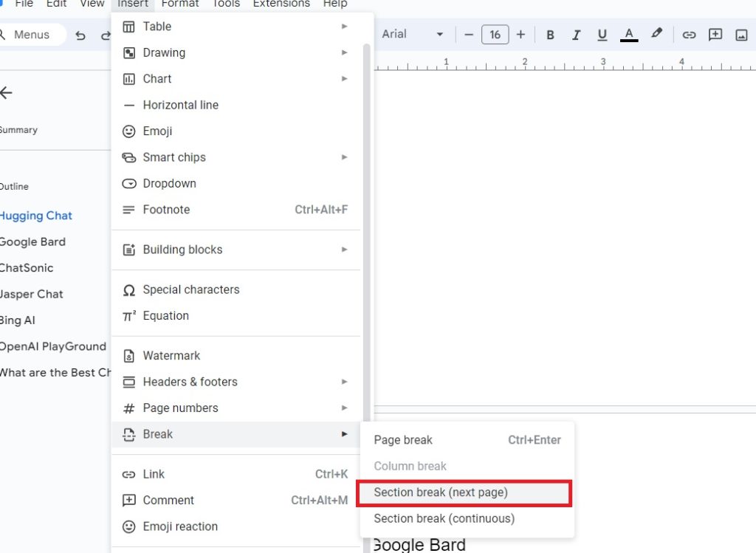Open the Format menu
756x553 pixels.
click(179, 4)
